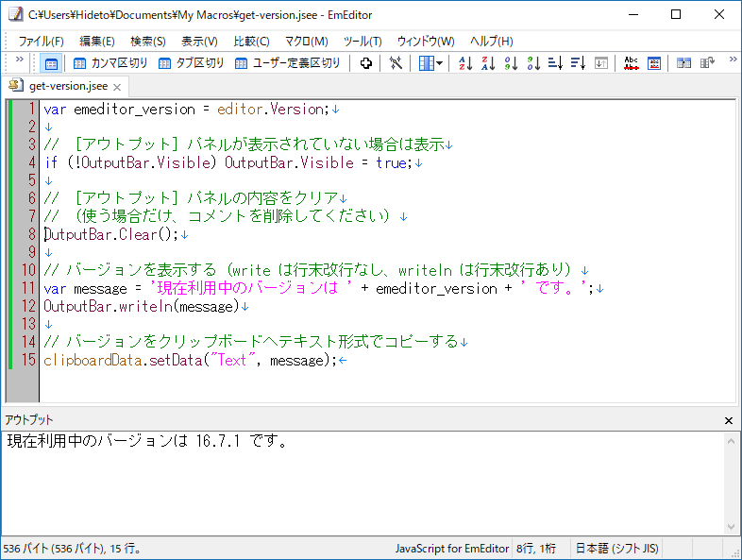Switch to ユーザー定義区切り mode
This screenshot has width=742, height=560.
(x=288, y=63)
